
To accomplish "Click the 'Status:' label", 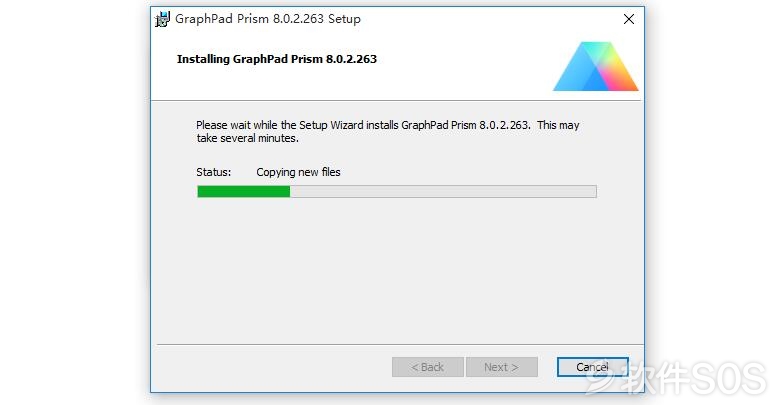I will click(x=214, y=172).
